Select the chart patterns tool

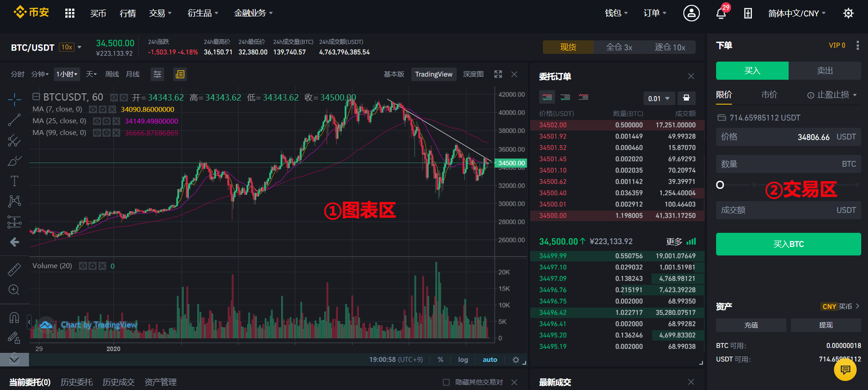pos(15,201)
